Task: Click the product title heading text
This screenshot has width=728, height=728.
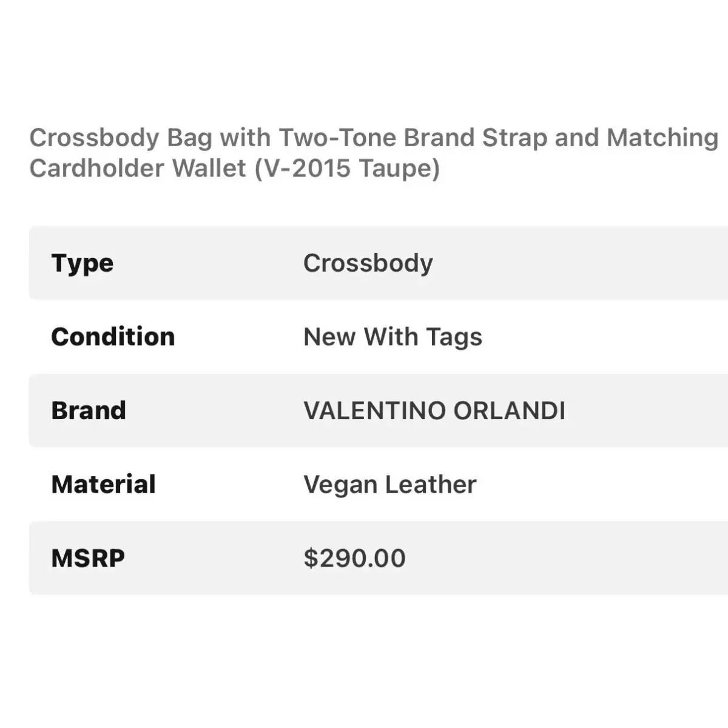Action: pyautogui.click(x=374, y=153)
